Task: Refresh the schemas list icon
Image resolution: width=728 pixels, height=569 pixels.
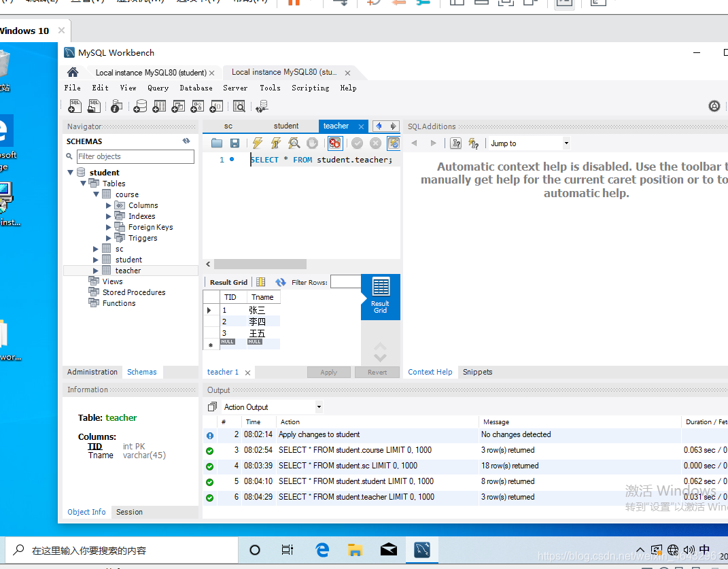Action: pyautogui.click(x=186, y=141)
